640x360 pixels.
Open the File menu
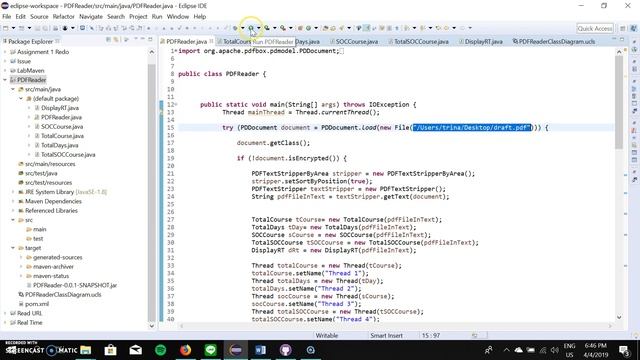click(7, 17)
